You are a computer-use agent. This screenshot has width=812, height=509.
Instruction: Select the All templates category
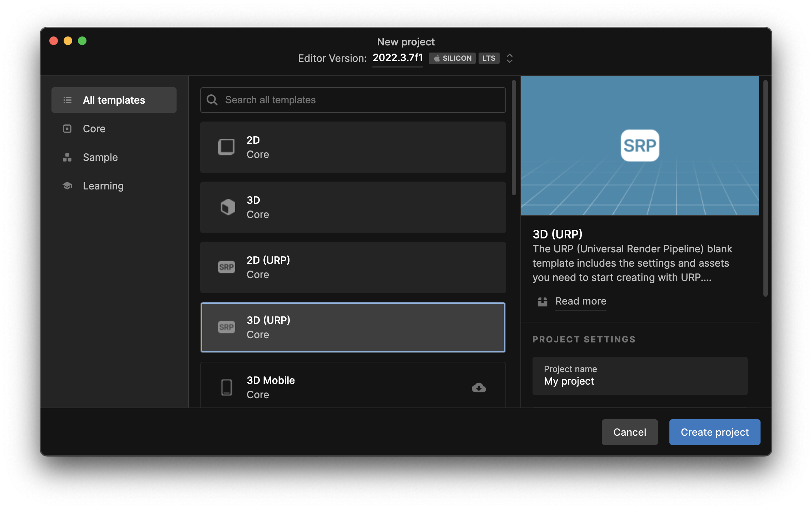pyautogui.click(x=114, y=100)
